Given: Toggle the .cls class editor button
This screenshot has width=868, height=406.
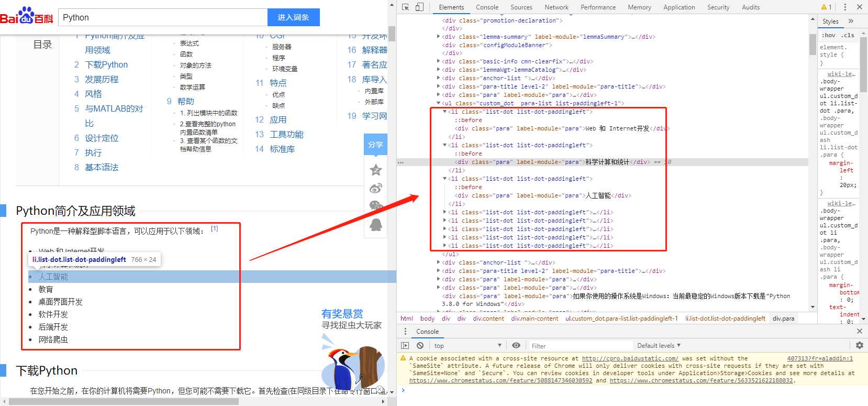Looking at the screenshot, I should [x=848, y=35].
